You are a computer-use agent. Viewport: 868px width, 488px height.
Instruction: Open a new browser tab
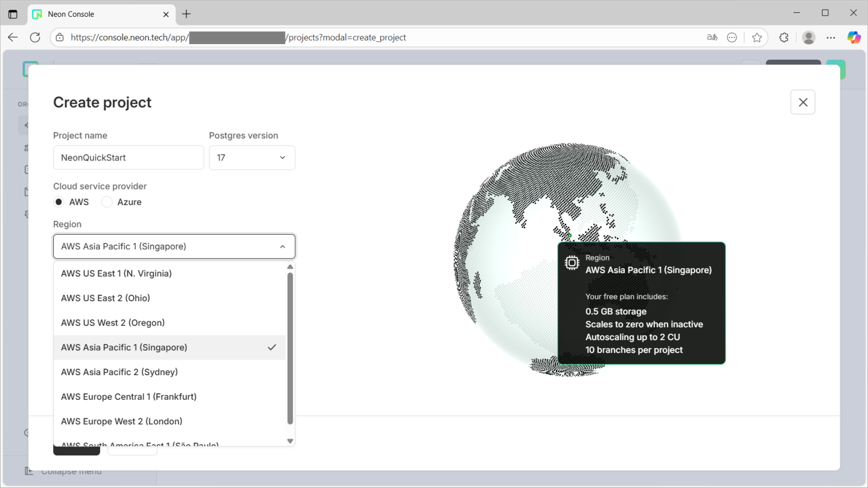point(187,14)
